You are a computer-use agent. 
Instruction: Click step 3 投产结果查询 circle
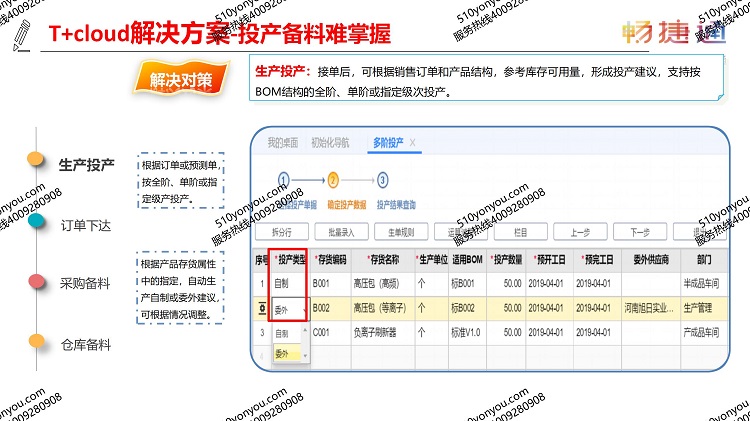pyautogui.click(x=383, y=180)
